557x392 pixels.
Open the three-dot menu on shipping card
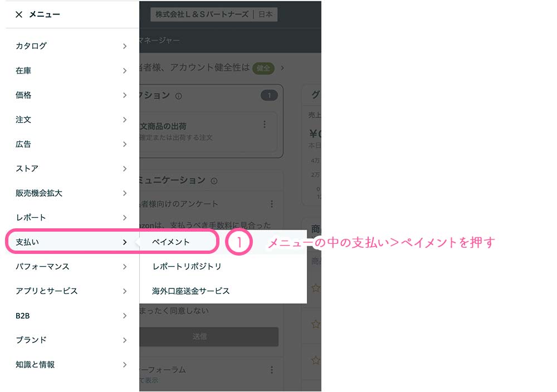[x=265, y=124]
